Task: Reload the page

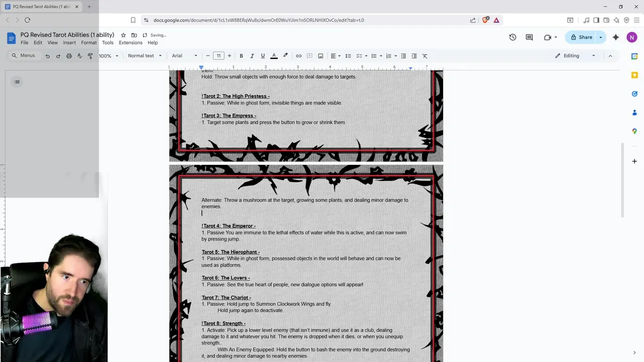Action: 27,20
